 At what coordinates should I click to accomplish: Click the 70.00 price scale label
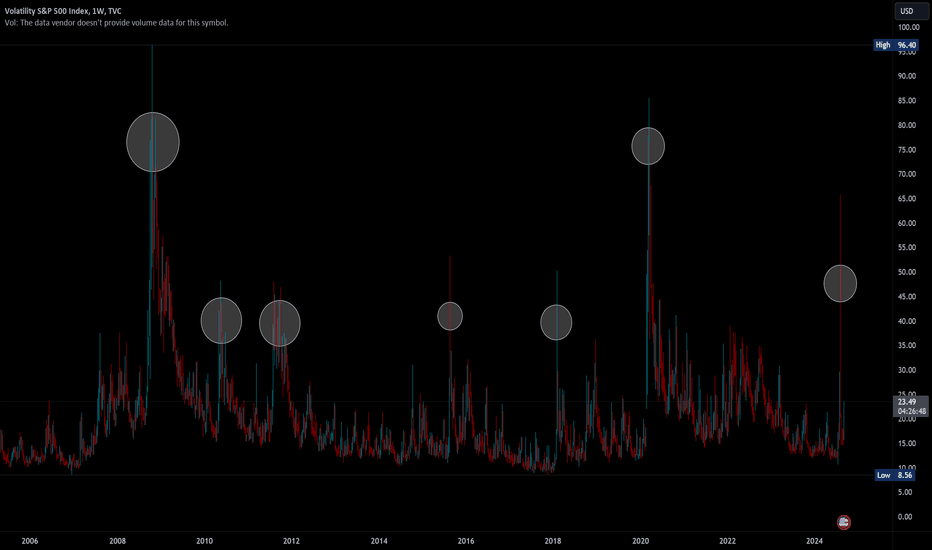(x=907, y=174)
